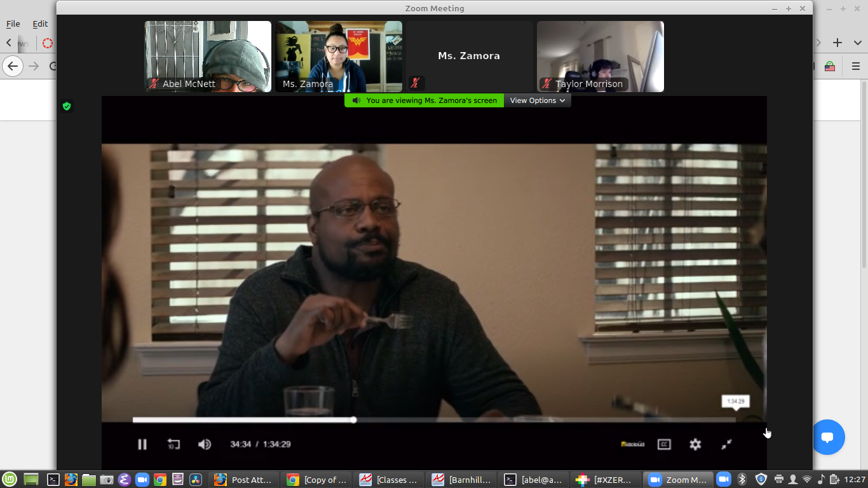Click the browser Back arrow button
The height and width of the screenshot is (488, 868).
coord(12,65)
